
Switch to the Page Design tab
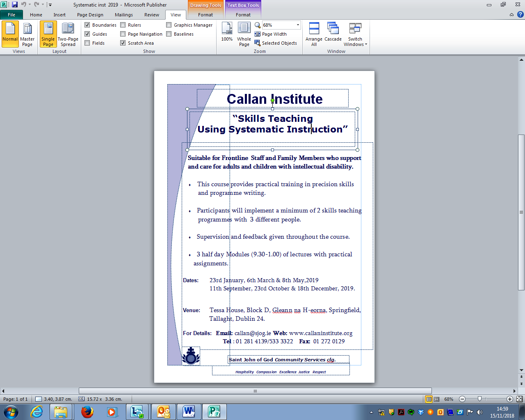pyautogui.click(x=90, y=15)
